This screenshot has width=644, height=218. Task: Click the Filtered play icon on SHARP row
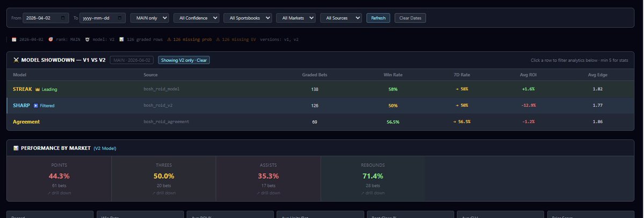(36, 106)
